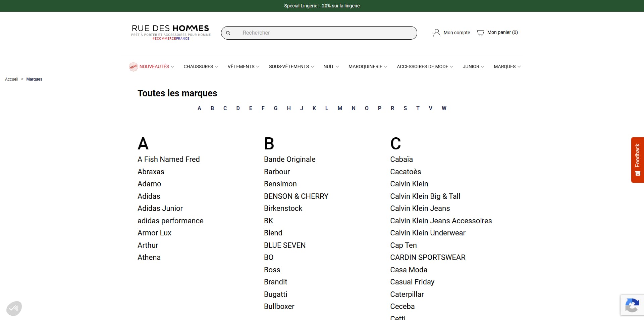Click the round checkmark widget icon
The width and height of the screenshot is (644, 320).
(14, 308)
